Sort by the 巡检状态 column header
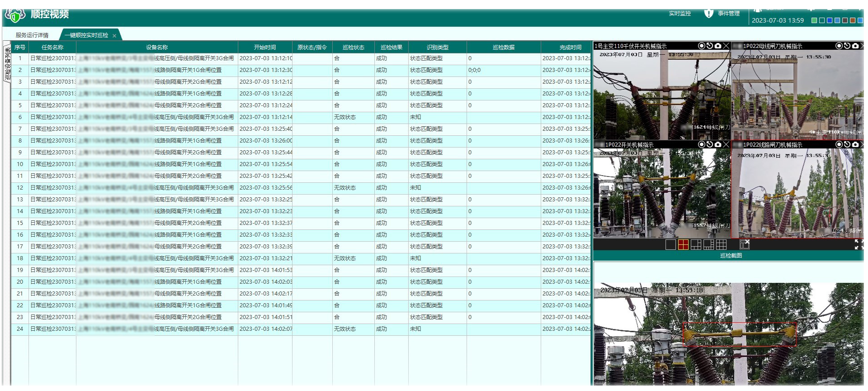The image size is (868, 391). (353, 47)
